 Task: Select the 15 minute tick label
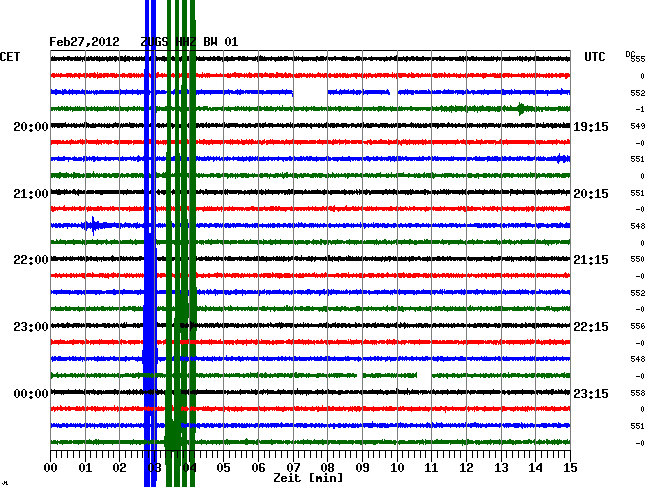pos(570,468)
